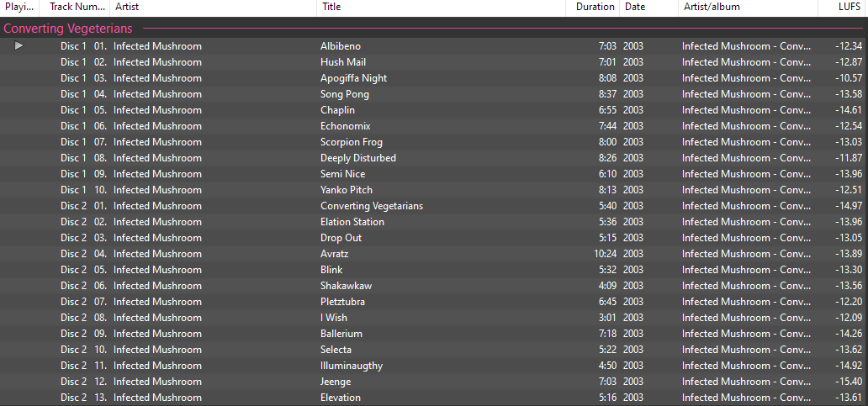Select the track titled Pletztubra
868x406 pixels.
click(x=342, y=302)
